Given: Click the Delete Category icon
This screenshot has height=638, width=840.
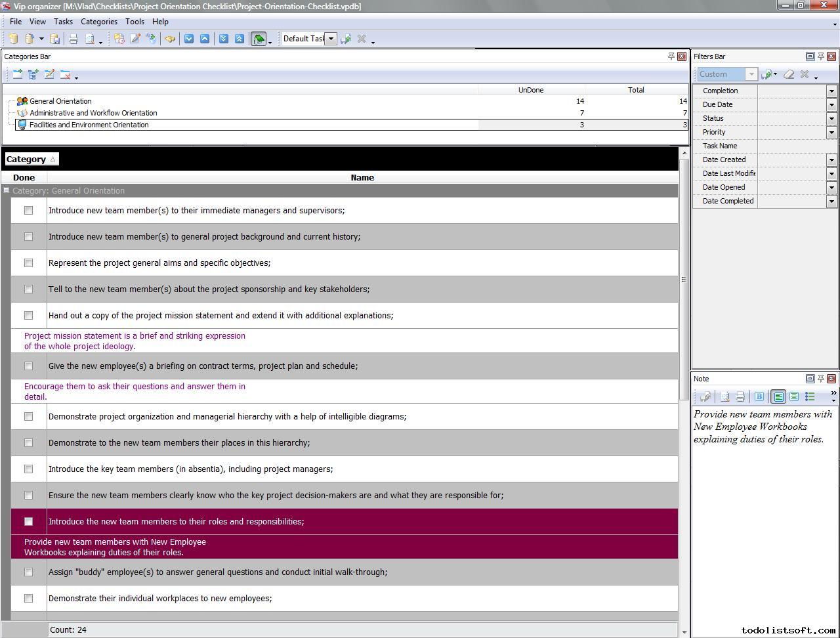Looking at the screenshot, I should pos(65,75).
